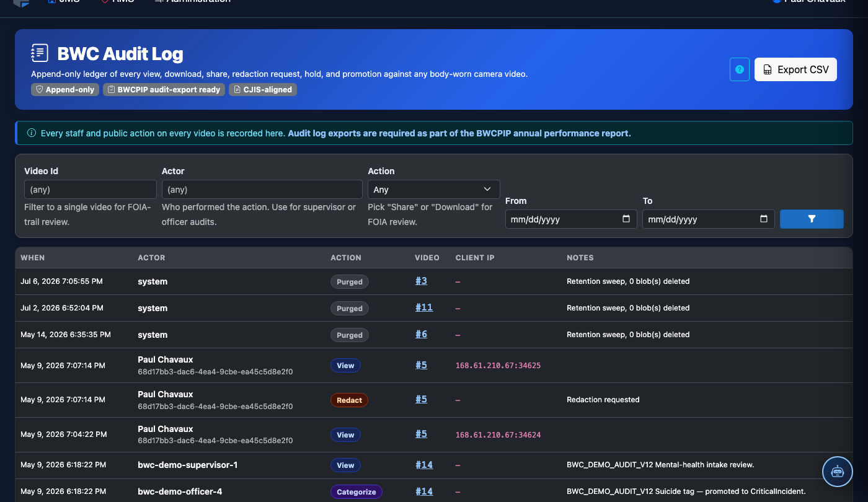Click the BWC Audit Log notebook icon
Screen dimensions: 868x502
[40, 53]
